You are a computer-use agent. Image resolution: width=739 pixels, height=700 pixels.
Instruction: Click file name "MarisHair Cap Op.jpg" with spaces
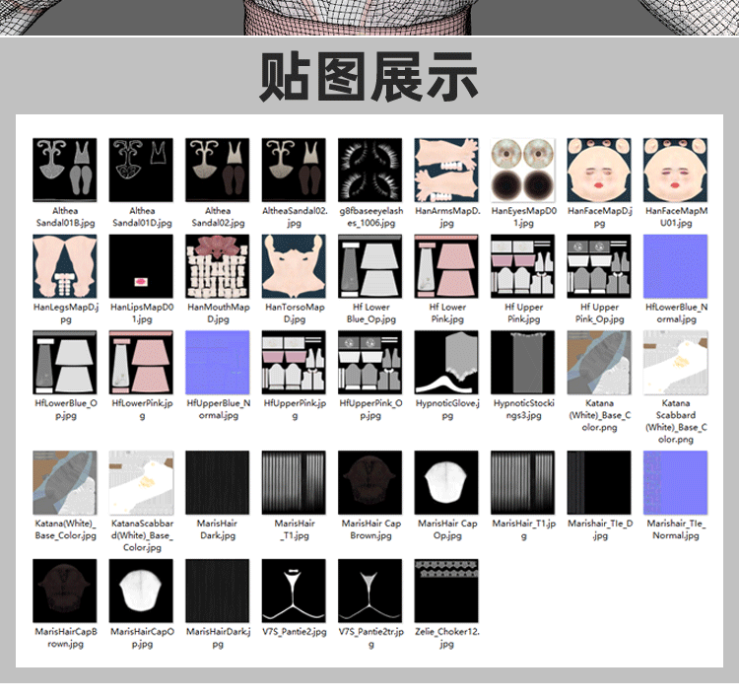447,529
